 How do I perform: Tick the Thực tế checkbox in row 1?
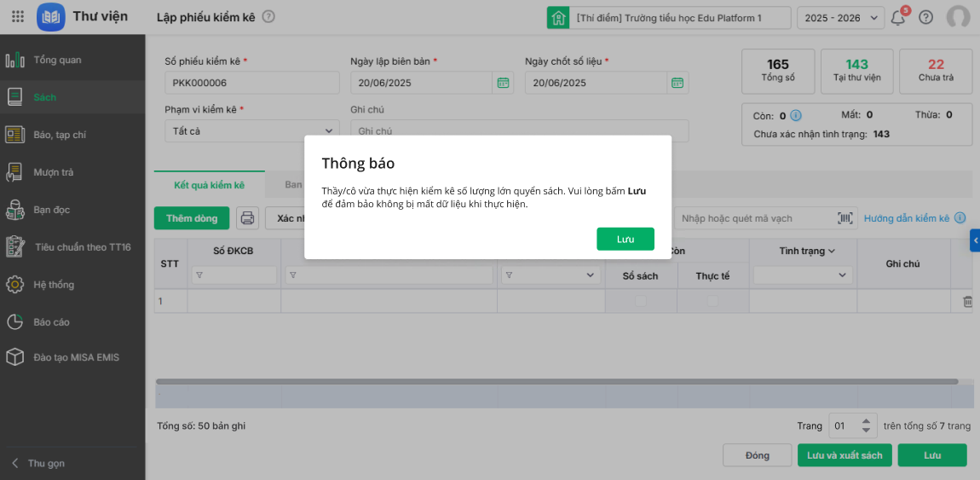[712, 301]
